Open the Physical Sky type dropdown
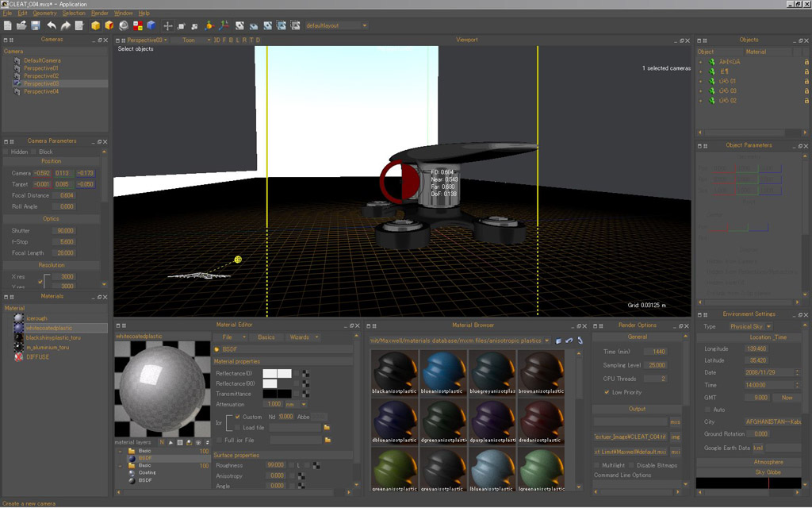This screenshot has height=508, width=812. click(x=749, y=326)
